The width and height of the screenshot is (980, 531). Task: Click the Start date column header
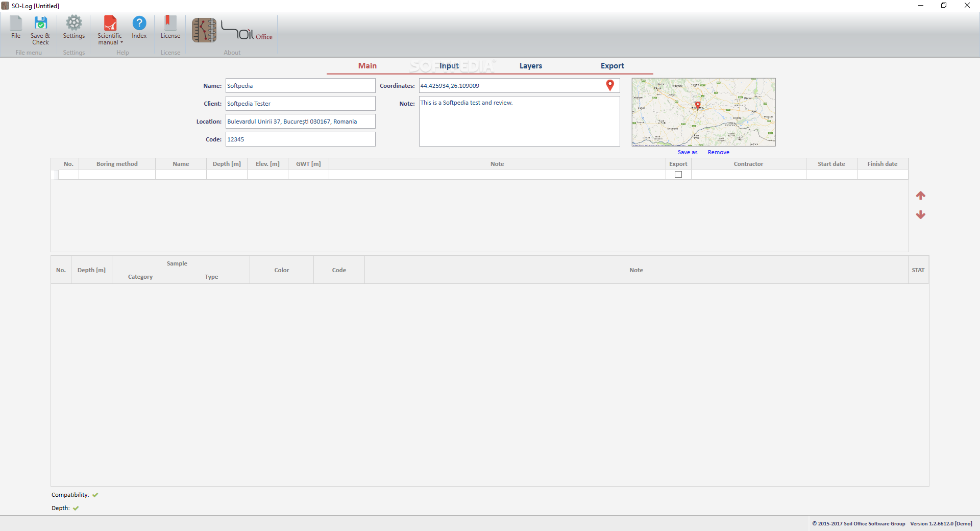831,164
